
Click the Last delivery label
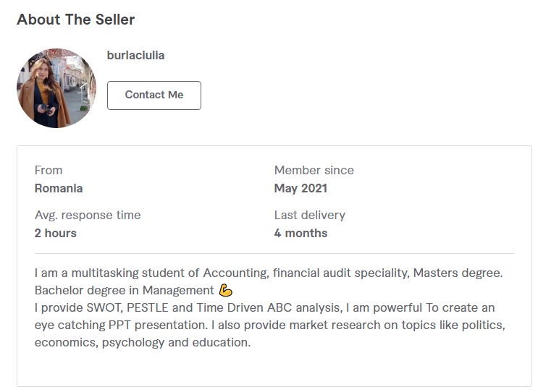pyautogui.click(x=309, y=215)
